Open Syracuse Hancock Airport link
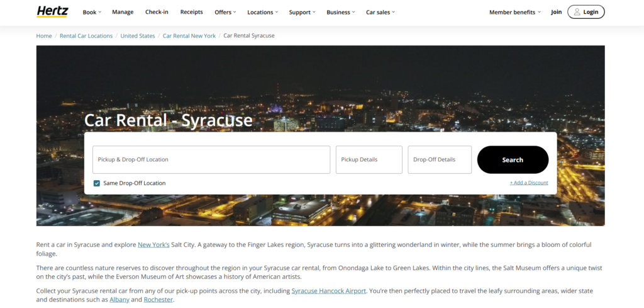The width and height of the screenshot is (644, 308). 328,291
